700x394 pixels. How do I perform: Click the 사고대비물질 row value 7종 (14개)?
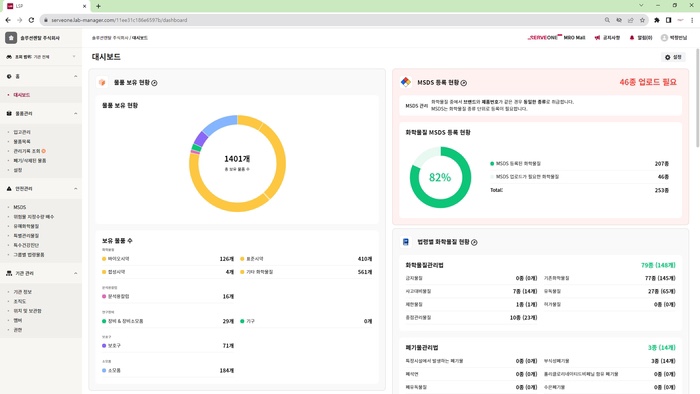tap(525, 291)
